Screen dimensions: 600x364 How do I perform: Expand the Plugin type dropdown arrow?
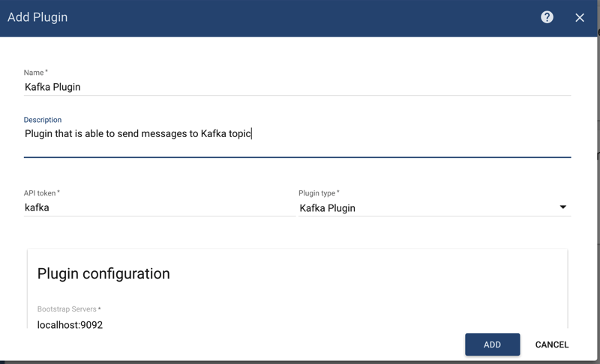point(562,207)
